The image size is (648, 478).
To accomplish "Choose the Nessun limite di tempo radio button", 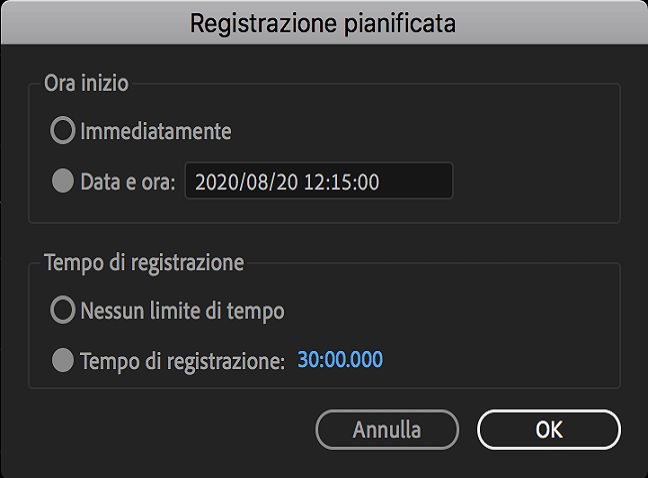I will coord(63,311).
